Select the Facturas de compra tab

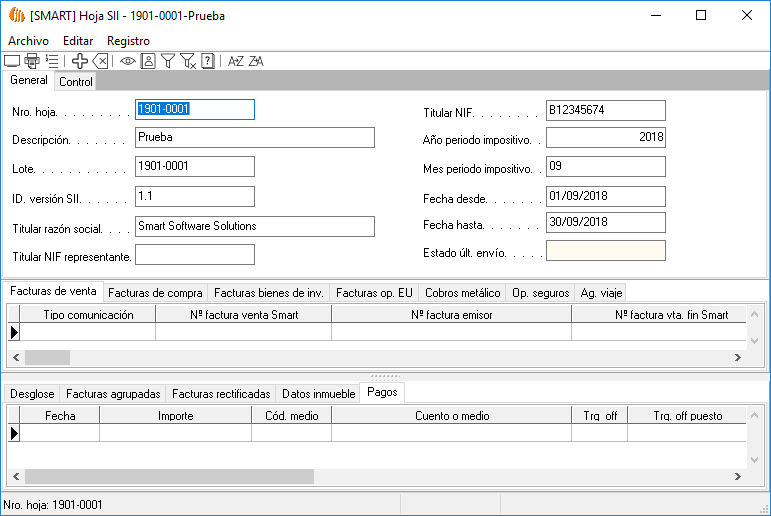(x=155, y=293)
